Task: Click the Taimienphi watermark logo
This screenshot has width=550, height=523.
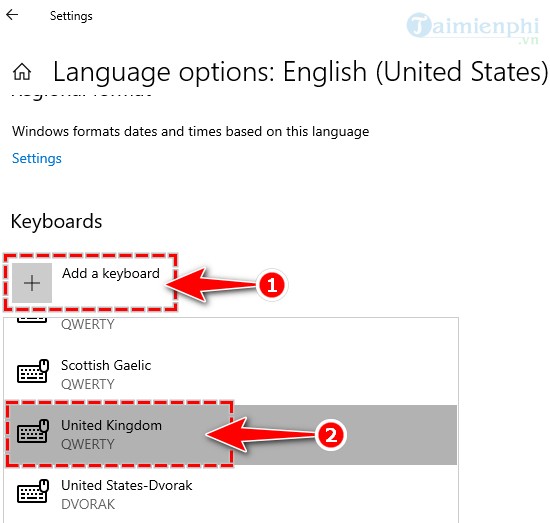Action: 472,27
